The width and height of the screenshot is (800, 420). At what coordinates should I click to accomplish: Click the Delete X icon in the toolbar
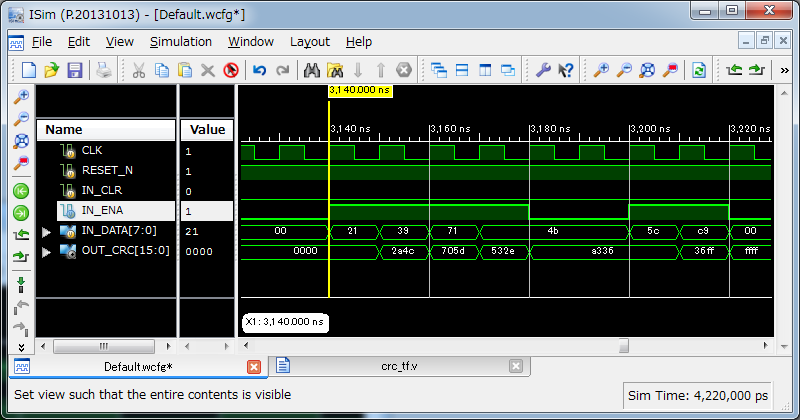(x=208, y=70)
